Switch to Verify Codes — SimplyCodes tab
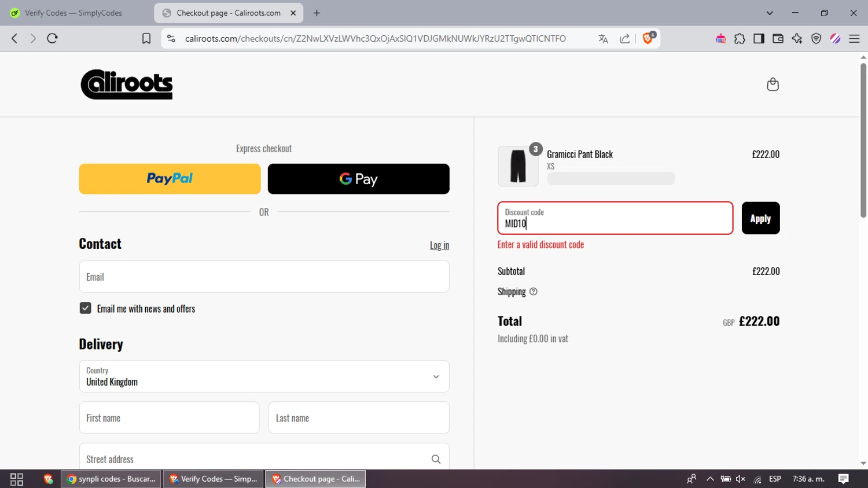 pos(72,13)
